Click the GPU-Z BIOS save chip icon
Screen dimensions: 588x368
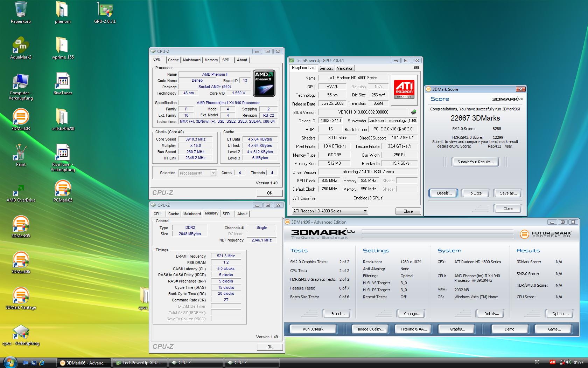pyautogui.click(x=414, y=112)
